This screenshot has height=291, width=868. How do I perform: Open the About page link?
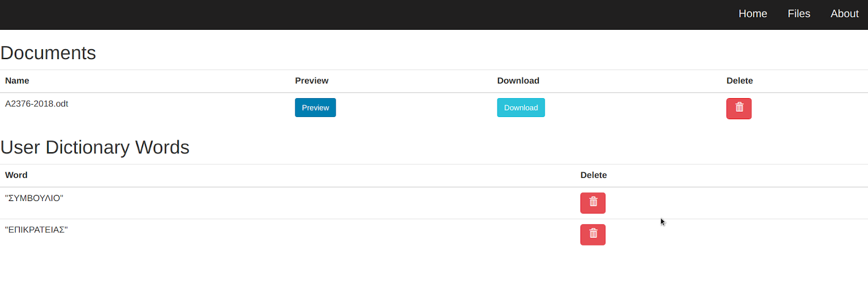tap(844, 14)
